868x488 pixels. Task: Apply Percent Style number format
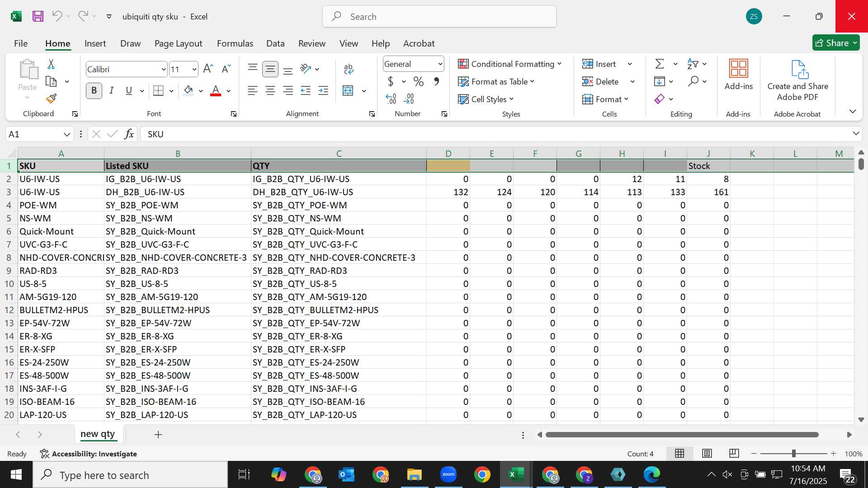[419, 82]
